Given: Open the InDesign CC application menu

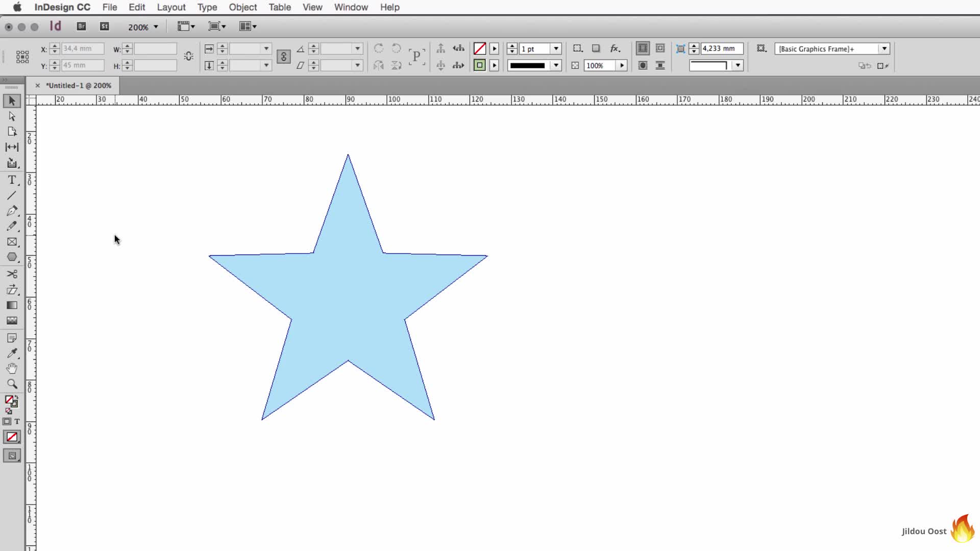Looking at the screenshot, I should 62,7.
